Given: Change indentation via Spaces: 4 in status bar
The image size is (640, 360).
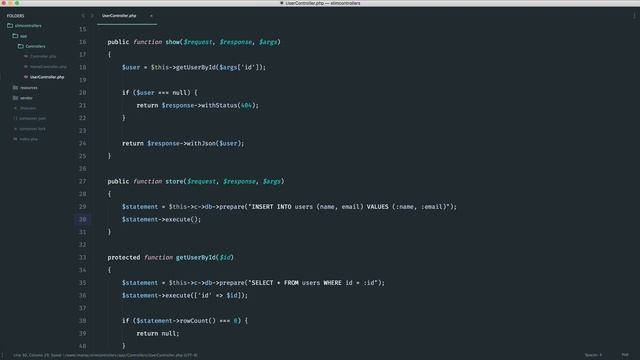Looking at the screenshot, I should [x=593, y=355].
